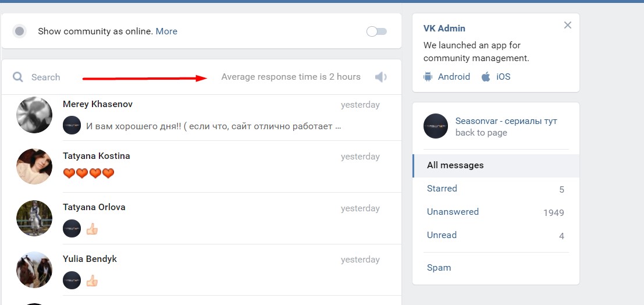Image resolution: width=644 pixels, height=305 pixels.
Task: Open the Starred messages filter
Action: 496,189
